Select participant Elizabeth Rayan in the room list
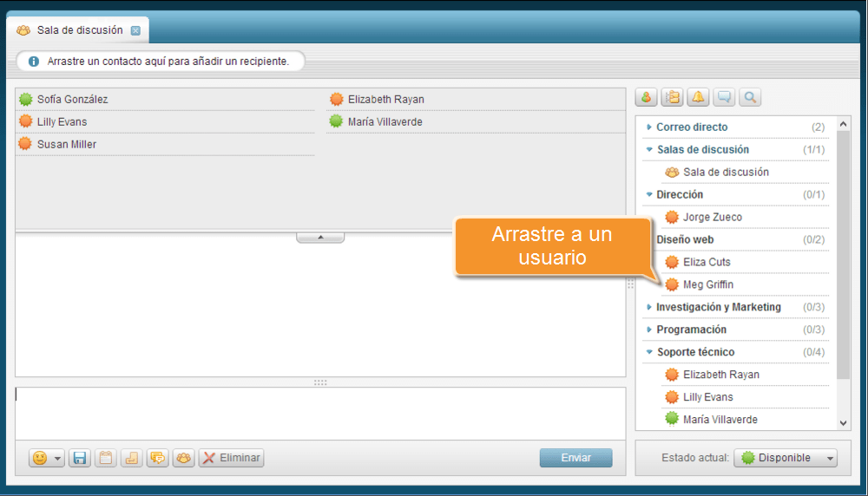This screenshot has height=496, width=868. click(x=385, y=99)
